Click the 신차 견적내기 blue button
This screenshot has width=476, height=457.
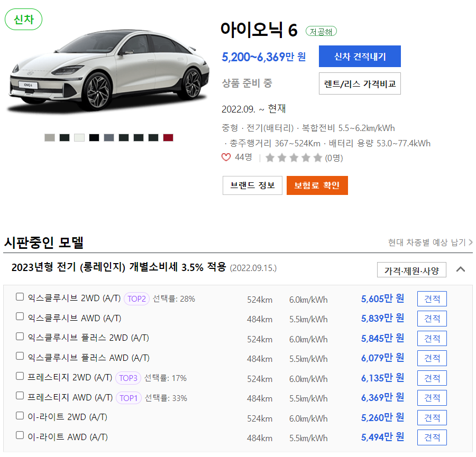coord(360,57)
